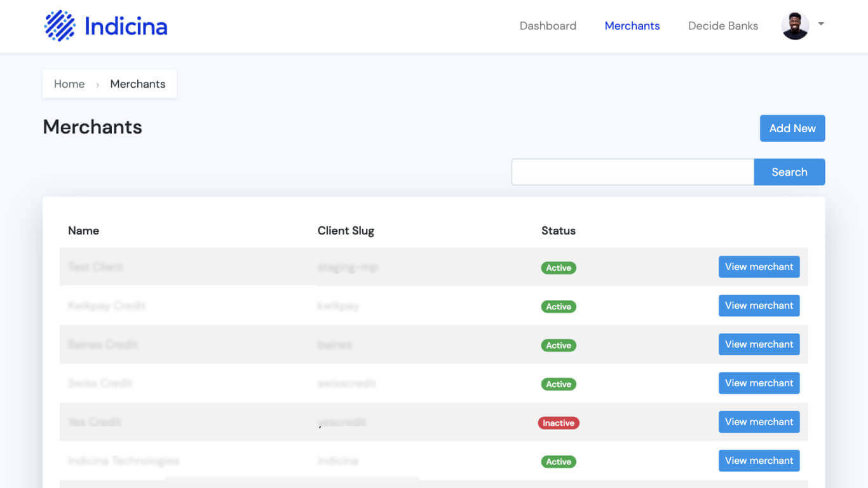Expand the profile dropdown arrow

coord(821,24)
